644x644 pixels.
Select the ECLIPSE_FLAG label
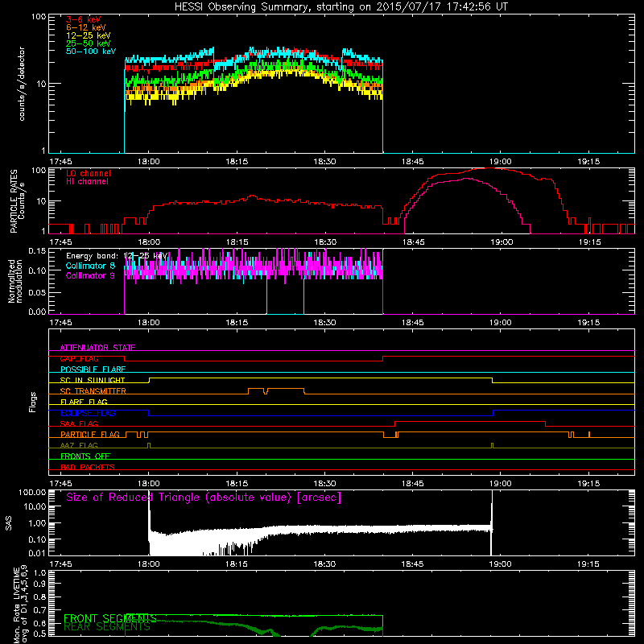pyautogui.click(x=88, y=413)
